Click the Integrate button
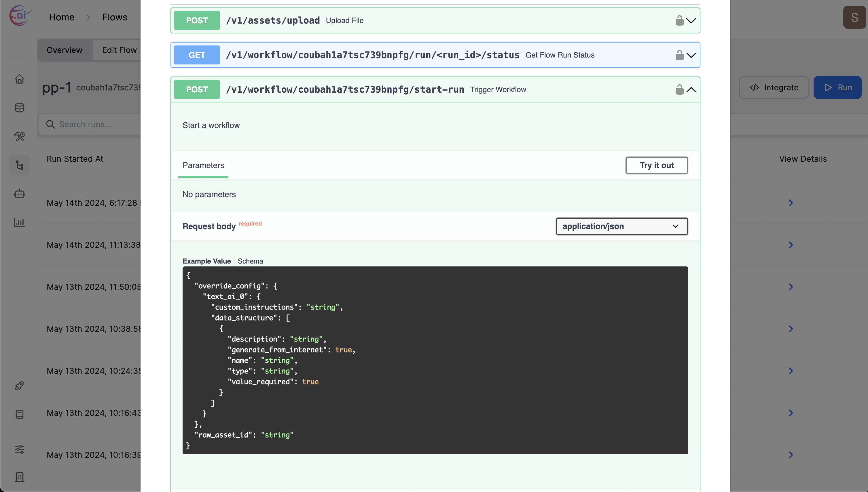Screen dimensions: 868x492 pos(774,87)
